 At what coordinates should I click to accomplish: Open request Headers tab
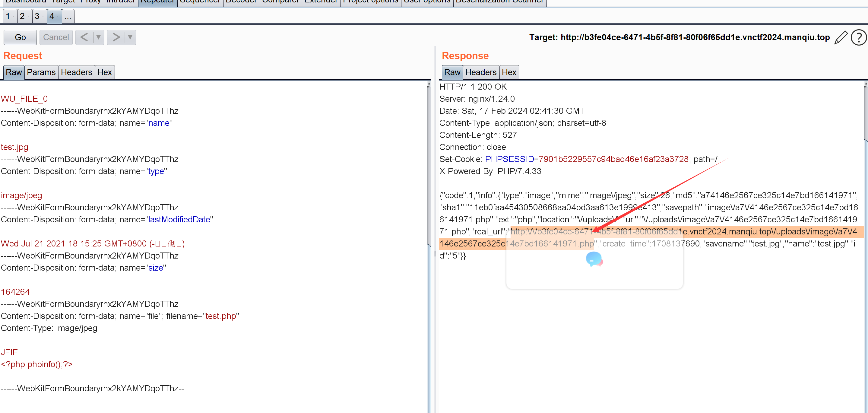coord(77,72)
